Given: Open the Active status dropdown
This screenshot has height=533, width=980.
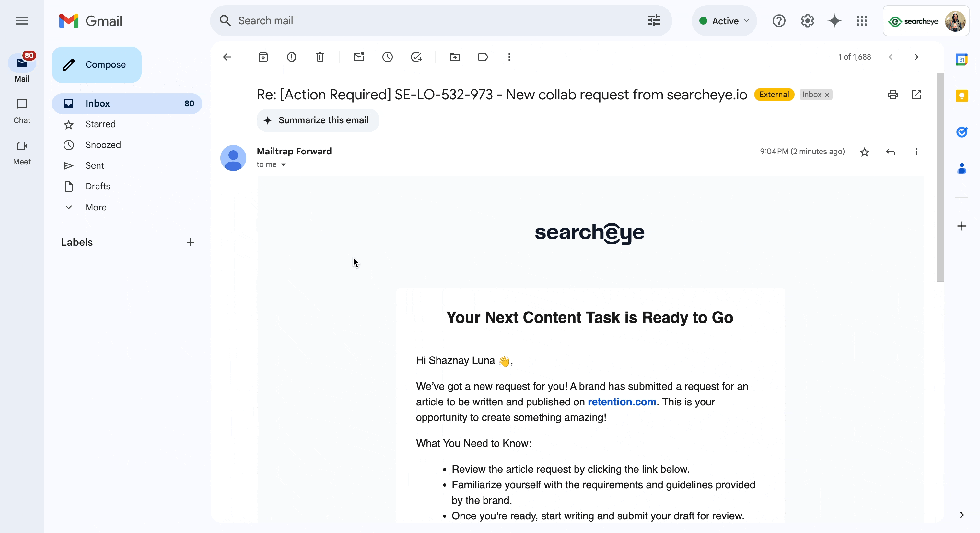Looking at the screenshot, I should pos(724,21).
